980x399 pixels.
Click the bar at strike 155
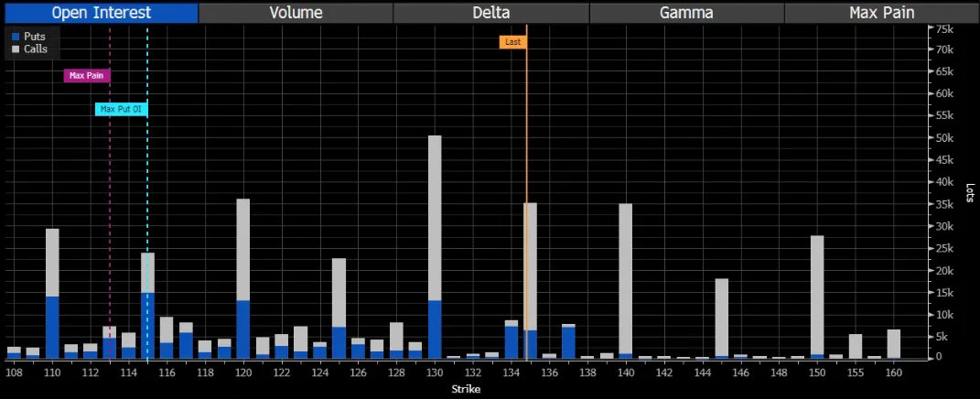coord(856,347)
